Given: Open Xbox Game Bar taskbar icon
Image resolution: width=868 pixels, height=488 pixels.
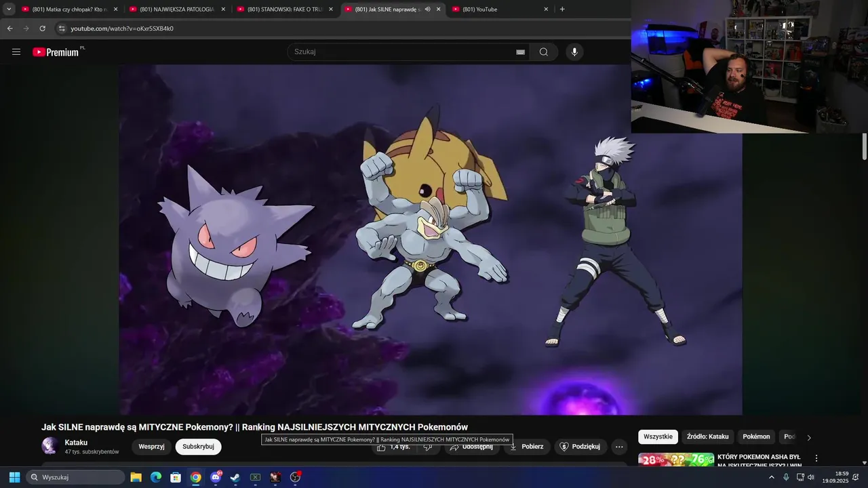Looking at the screenshot, I should [255, 477].
